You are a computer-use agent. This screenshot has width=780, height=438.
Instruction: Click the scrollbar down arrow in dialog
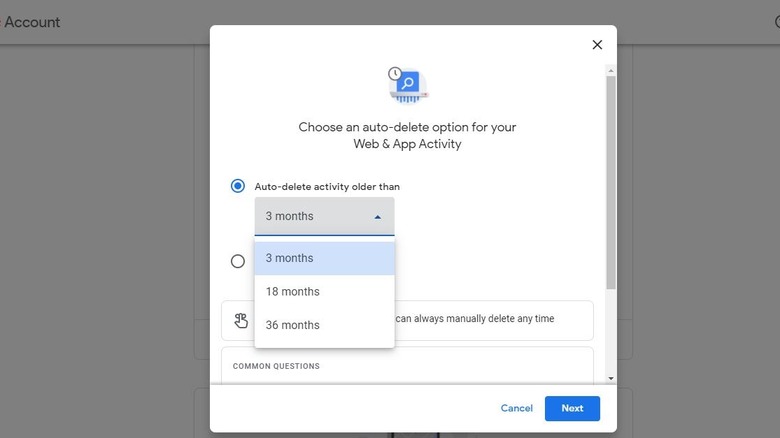[611, 378]
